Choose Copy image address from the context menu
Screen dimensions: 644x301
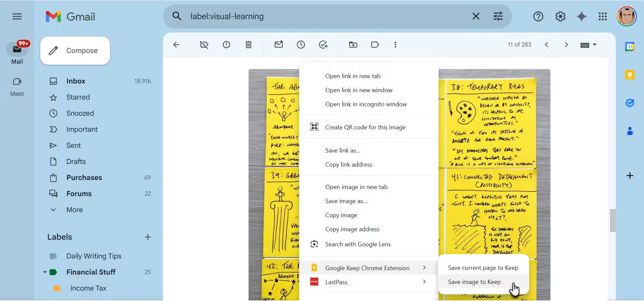click(352, 229)
